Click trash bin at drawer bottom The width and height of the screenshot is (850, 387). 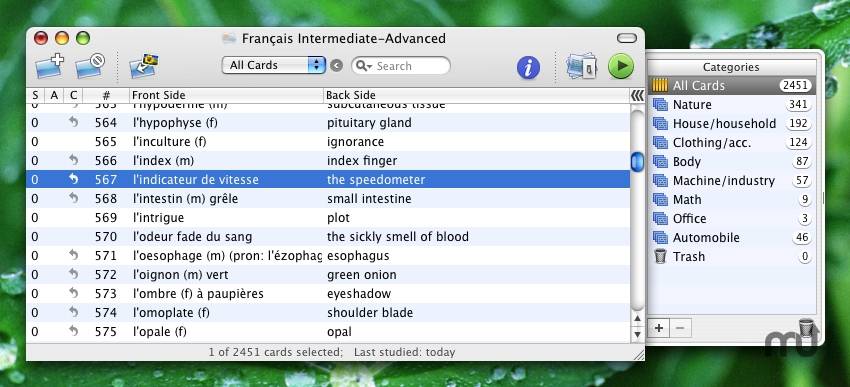click(807, 328)
